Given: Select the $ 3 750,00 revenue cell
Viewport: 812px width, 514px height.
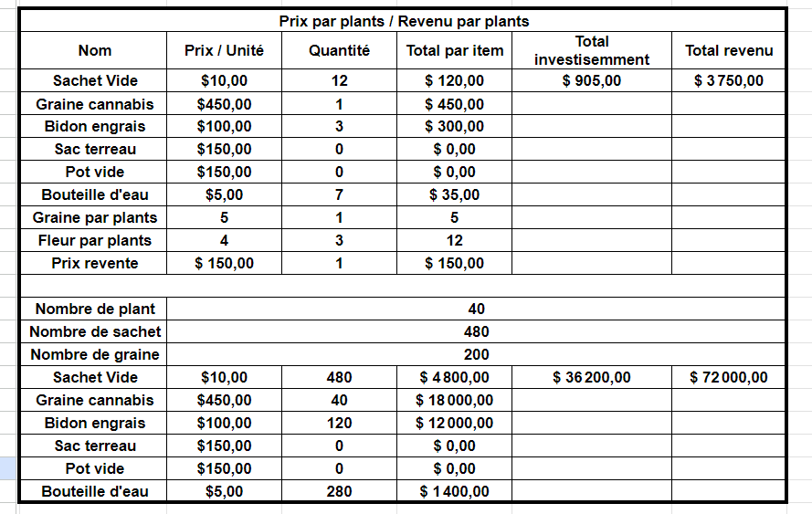Looking at the screenshot, I should point(728,81).
